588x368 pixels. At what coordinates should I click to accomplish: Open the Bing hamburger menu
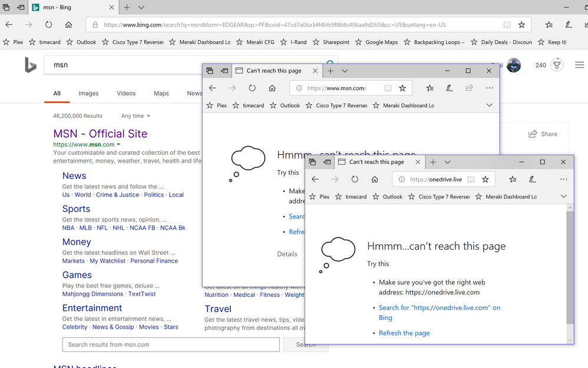pyautogui.click(x=579, y=65)
